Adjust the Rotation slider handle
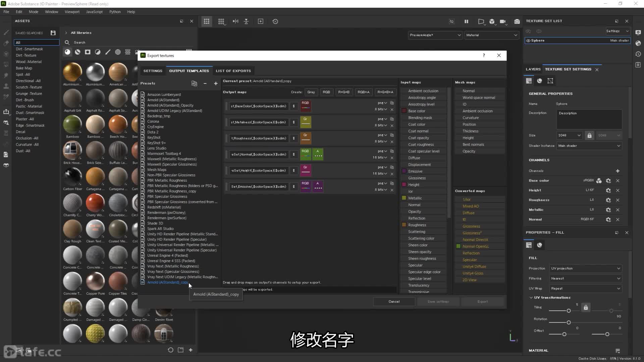This screenshot has height=362, width=644. [x=569, y=322]
